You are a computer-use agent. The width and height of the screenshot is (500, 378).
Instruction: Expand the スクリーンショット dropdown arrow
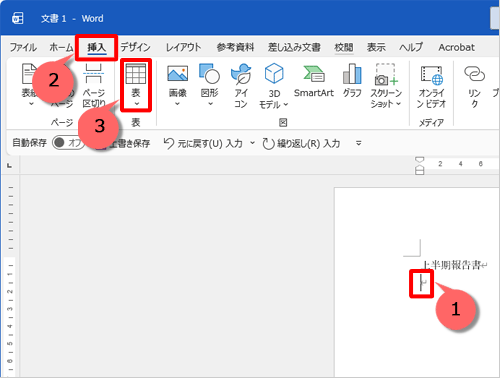[399, 104]
